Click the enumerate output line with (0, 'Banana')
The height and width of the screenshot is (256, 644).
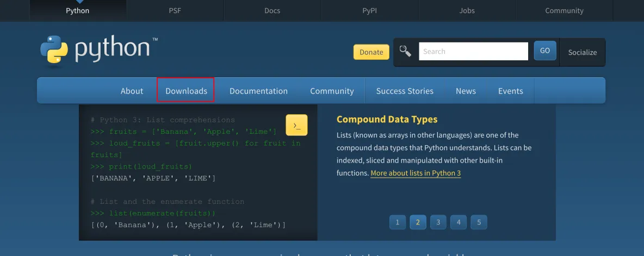pyautogui.click(x=188, y=225)
